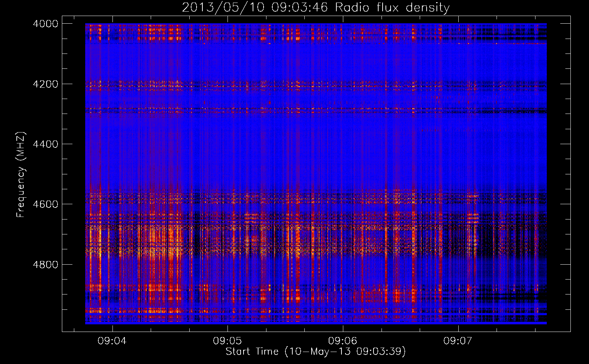This screenshot has width=589, height=364.
Task: Select the 4200 frequency tick label
Action: (46, 84)
